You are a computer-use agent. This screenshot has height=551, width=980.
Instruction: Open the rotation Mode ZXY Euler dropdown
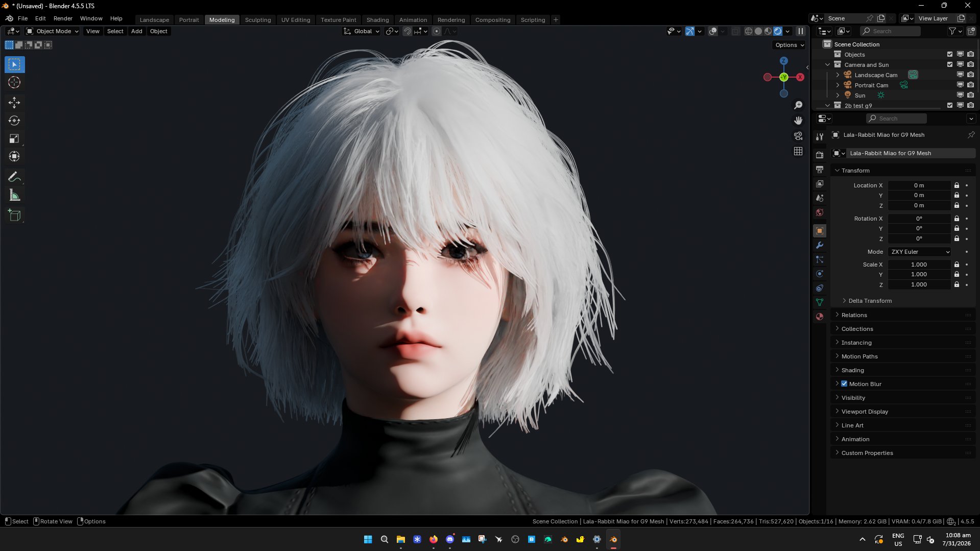[x=920, y=252]
